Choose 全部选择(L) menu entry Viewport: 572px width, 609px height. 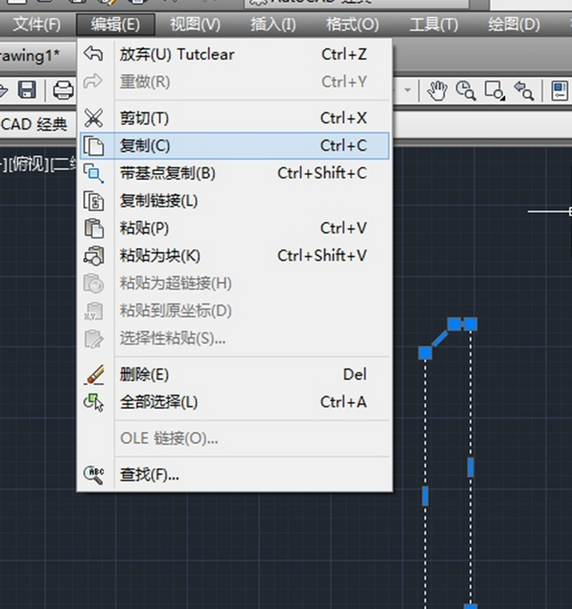(x=234, y=402)
